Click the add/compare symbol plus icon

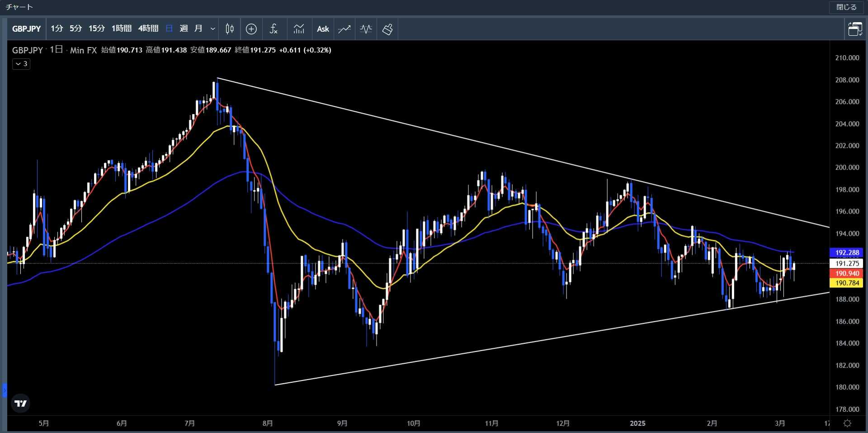tap(251, 29)
